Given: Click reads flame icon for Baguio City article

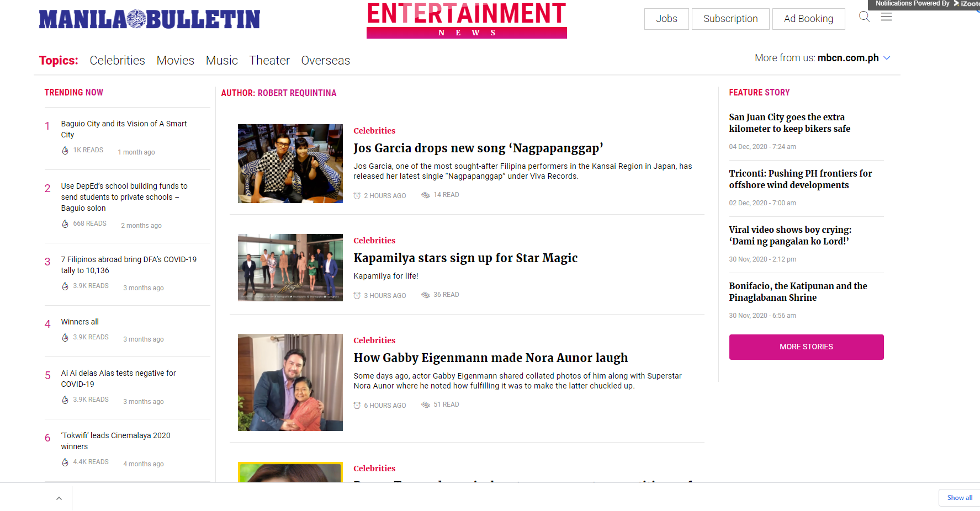Looking at the screenshot, I should pyautogui.click(x=65, y=151).
